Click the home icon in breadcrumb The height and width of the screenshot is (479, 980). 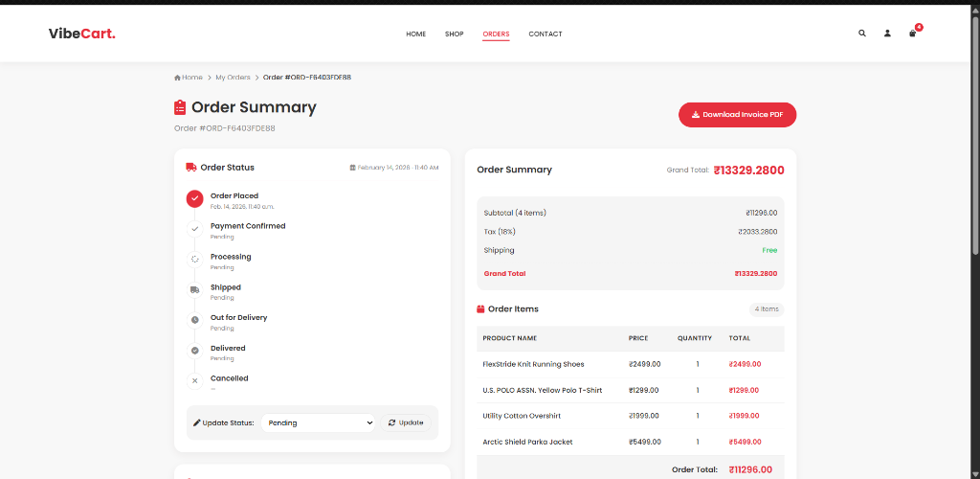coord(177,78)
